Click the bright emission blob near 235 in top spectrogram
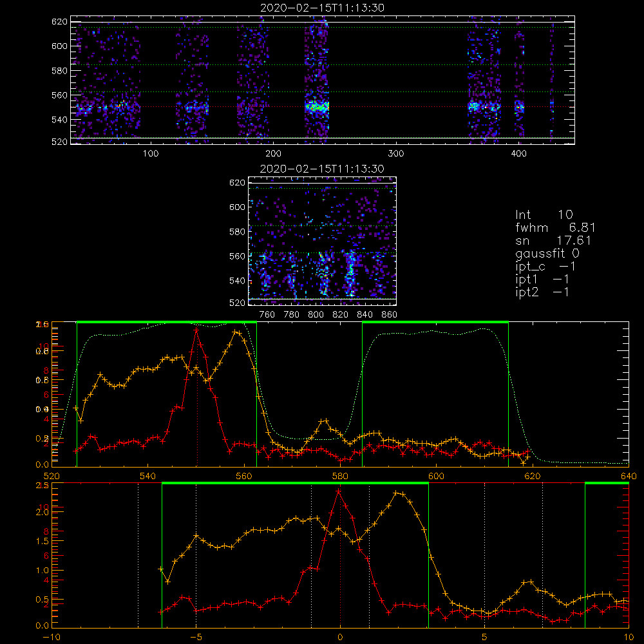The image size is (644, 644). (x=316, y=107)
